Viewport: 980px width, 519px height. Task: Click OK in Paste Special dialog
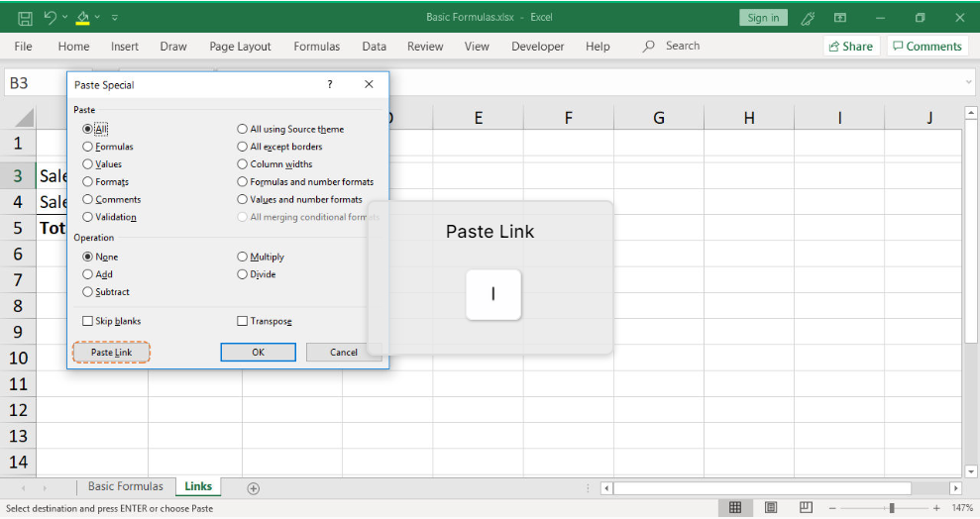point(258,353)
